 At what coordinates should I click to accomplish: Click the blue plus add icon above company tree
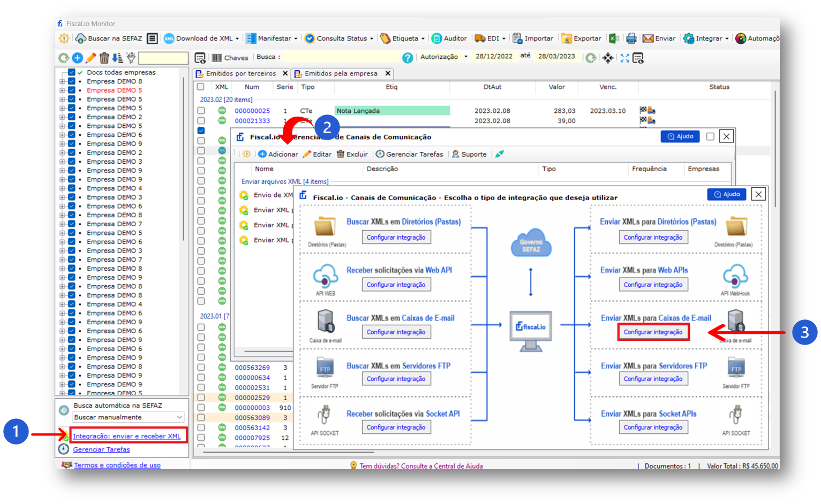click(x=78, y=58)
